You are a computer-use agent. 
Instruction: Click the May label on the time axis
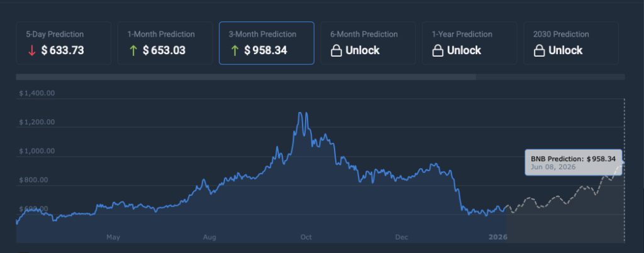click(113, 237)
